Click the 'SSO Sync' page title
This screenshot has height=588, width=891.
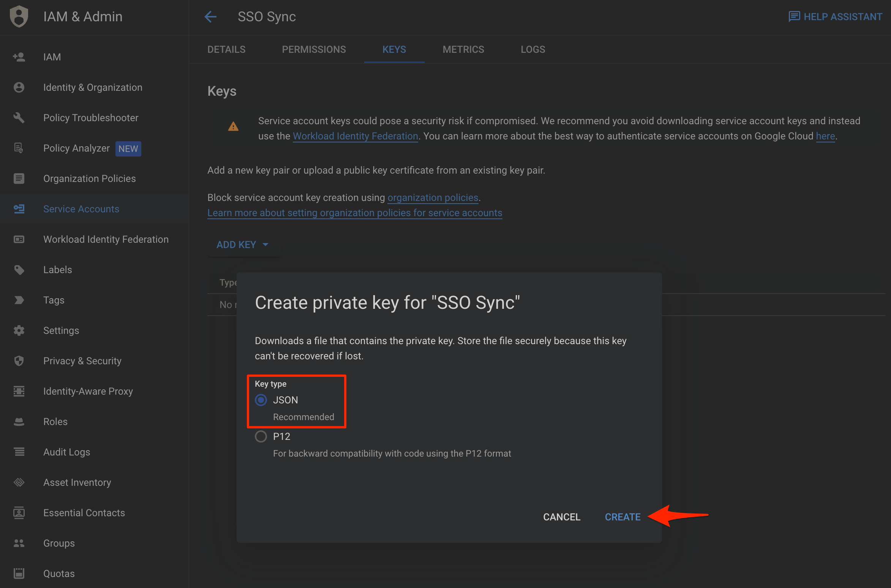pyautogui.click(x=267, y=17)
